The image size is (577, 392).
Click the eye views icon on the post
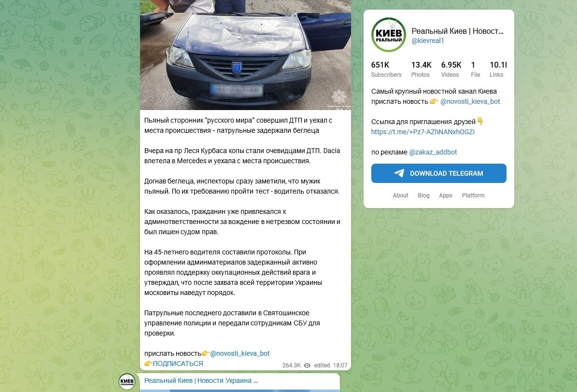pyautogui.click(x=307, y=365)
